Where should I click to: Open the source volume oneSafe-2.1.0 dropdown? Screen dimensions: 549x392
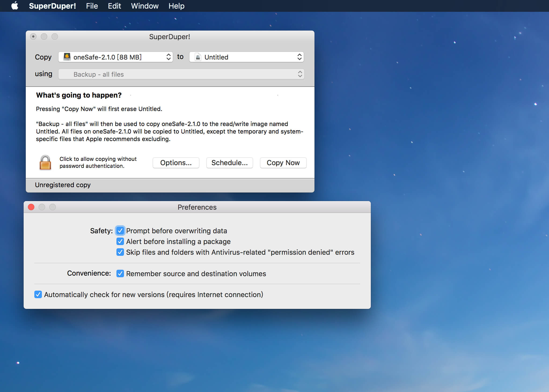point(116,57)
